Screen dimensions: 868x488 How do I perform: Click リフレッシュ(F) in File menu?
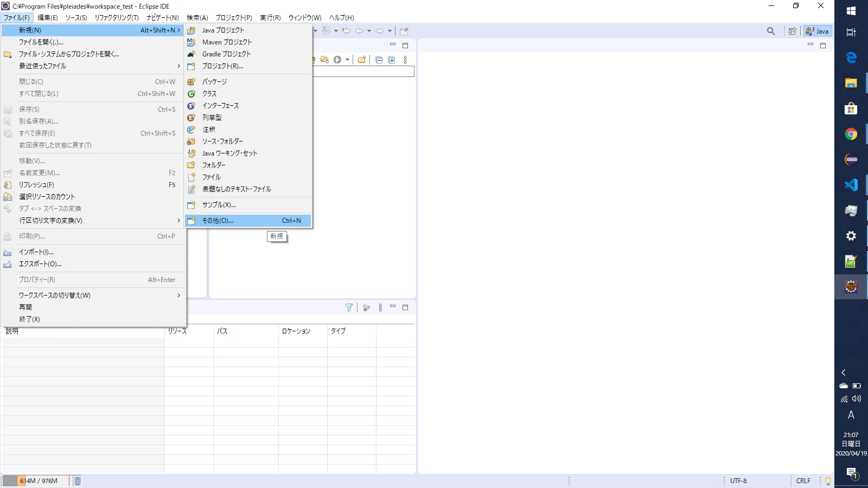point(93,185)
